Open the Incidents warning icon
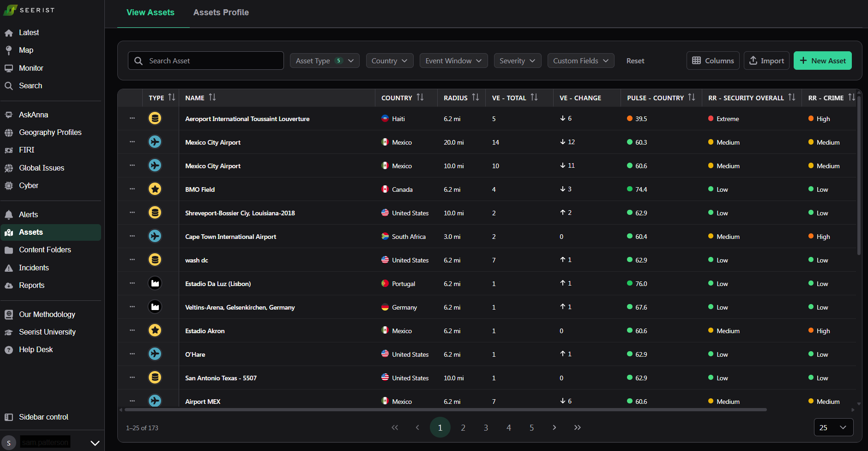 (9, 268)
